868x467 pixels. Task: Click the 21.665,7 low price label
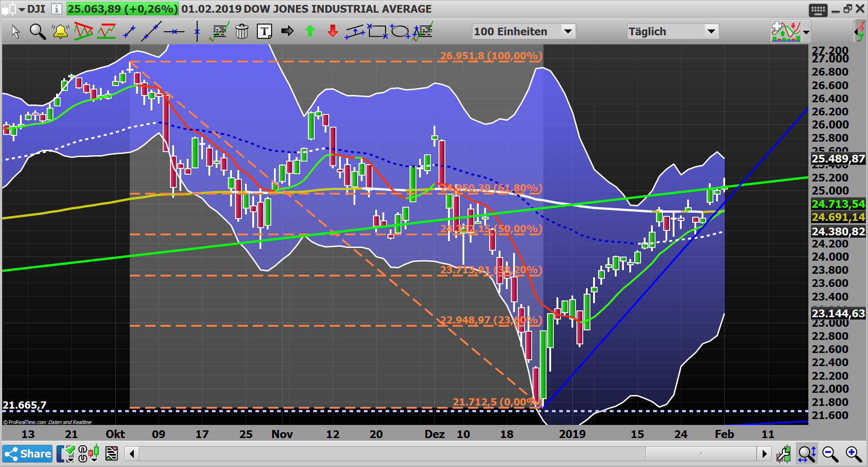click(x=24, y=405)
